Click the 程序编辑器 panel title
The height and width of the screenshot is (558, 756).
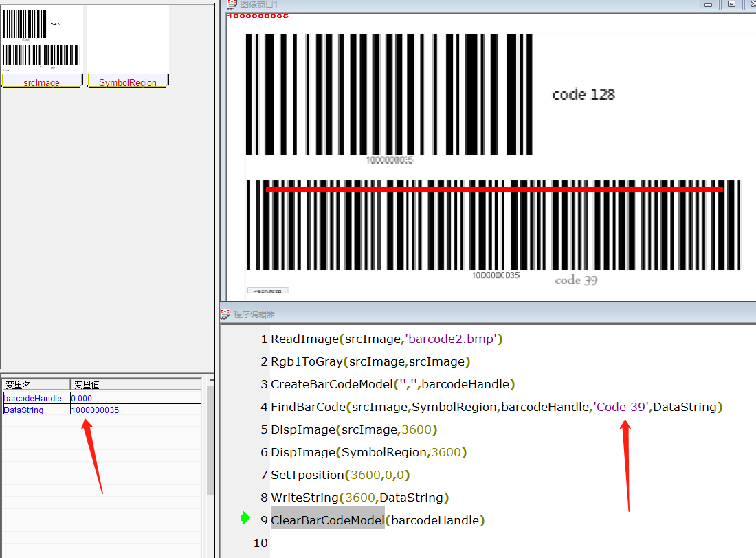[x=254, y=315]
